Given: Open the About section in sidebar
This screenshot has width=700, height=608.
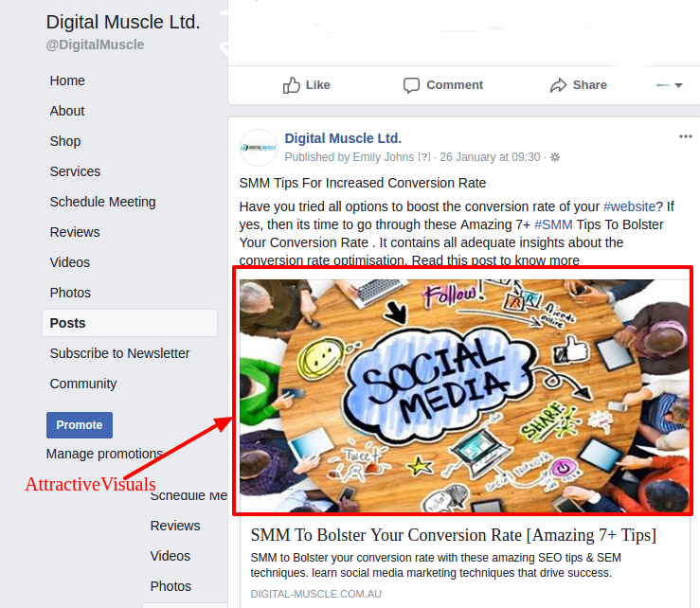Looking at the screenshot, I should (x=67, y=111).
